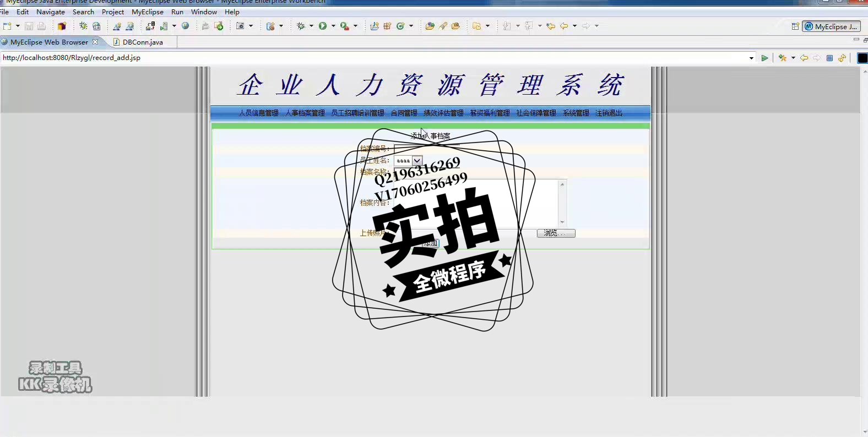Click the 社会保障管理 navigation link
The width and height of the screenshot is (868, 437).
536,113
